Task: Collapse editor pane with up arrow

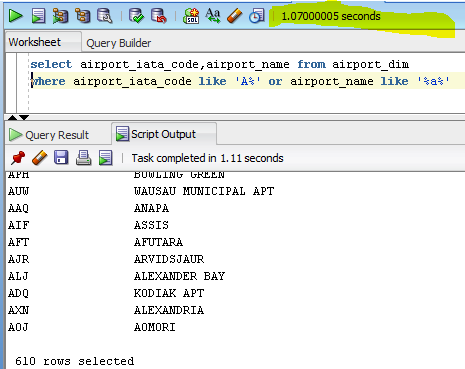Action: click(x=13, y=117)
